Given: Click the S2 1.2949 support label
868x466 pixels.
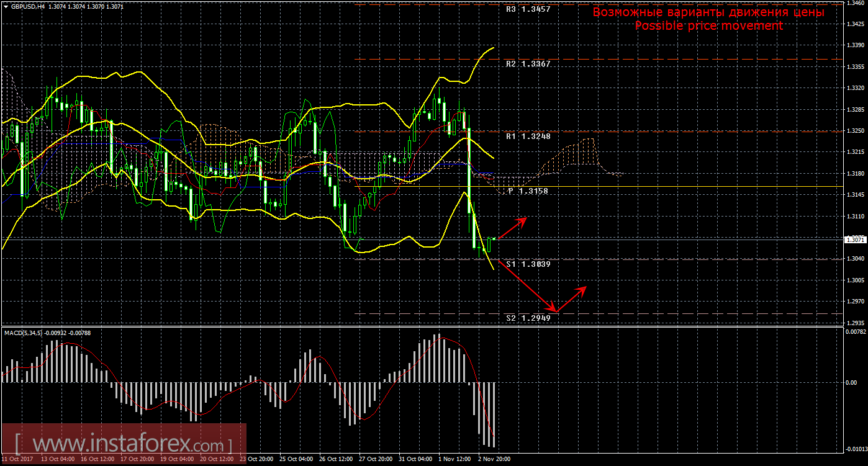Looking at the screenshot, I should (x=528, y=318).
